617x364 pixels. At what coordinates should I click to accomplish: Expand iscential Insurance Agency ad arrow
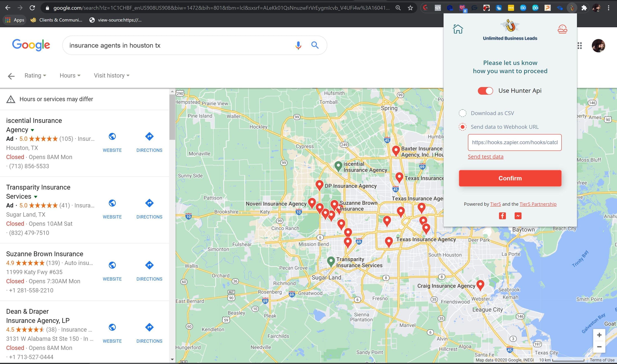pos(32,130)
